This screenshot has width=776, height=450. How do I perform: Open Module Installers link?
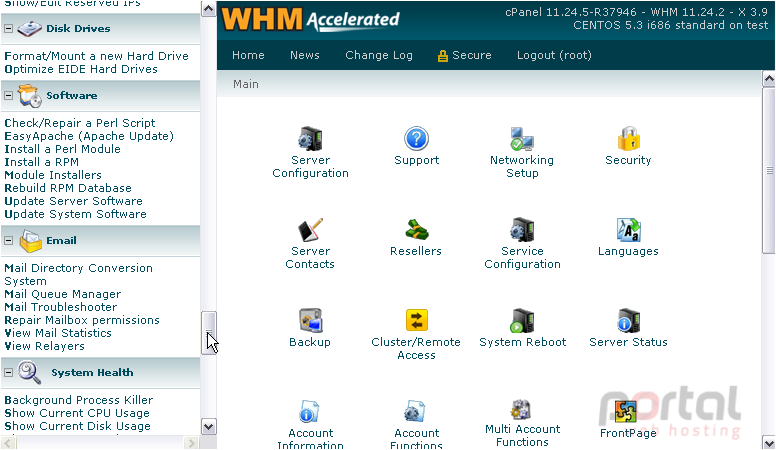pos(53,175)
